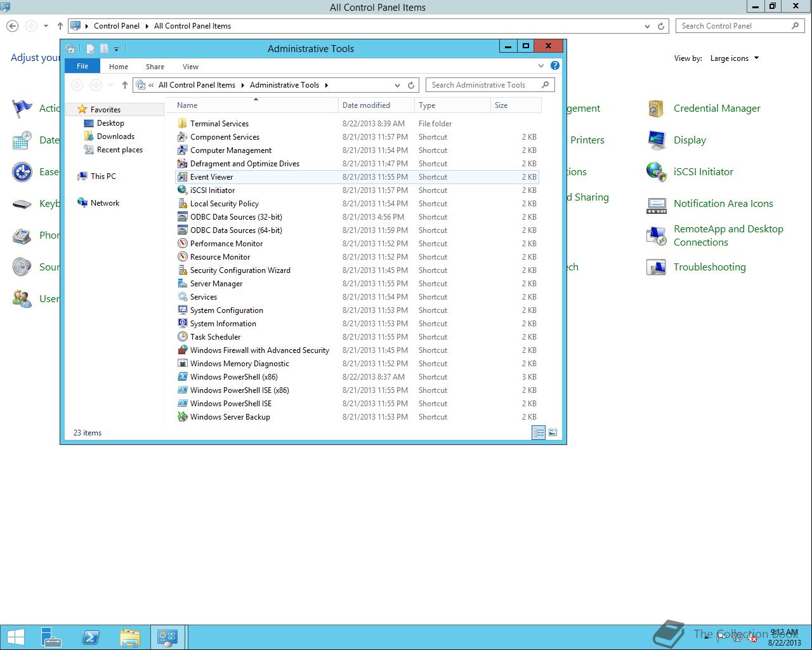Go up one level in Administrative Tools
Image resolution: width=812 pixels, height=650 pixels.
(x=124, y=85)
